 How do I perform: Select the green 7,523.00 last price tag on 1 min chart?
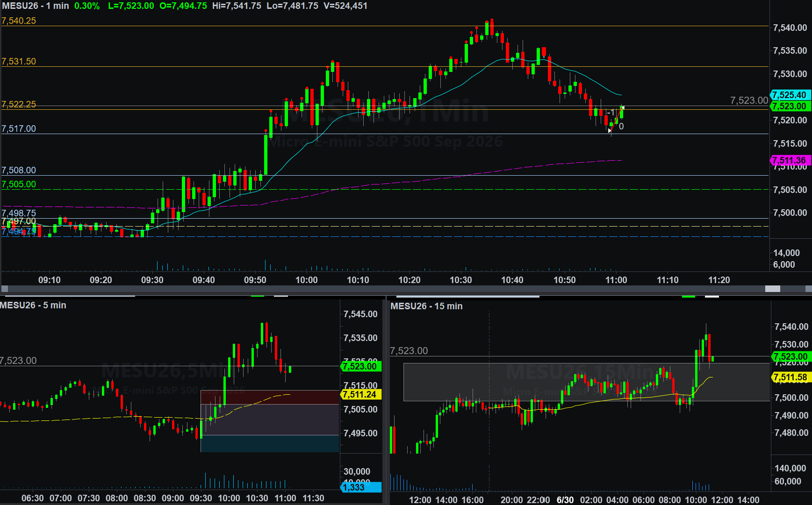(x=790, y=106)
